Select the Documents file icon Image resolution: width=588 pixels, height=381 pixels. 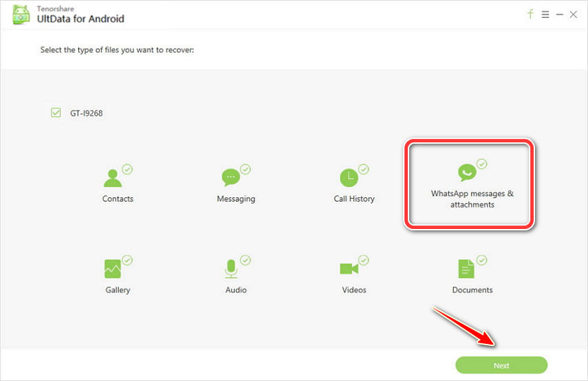click(x=466, y=269)
